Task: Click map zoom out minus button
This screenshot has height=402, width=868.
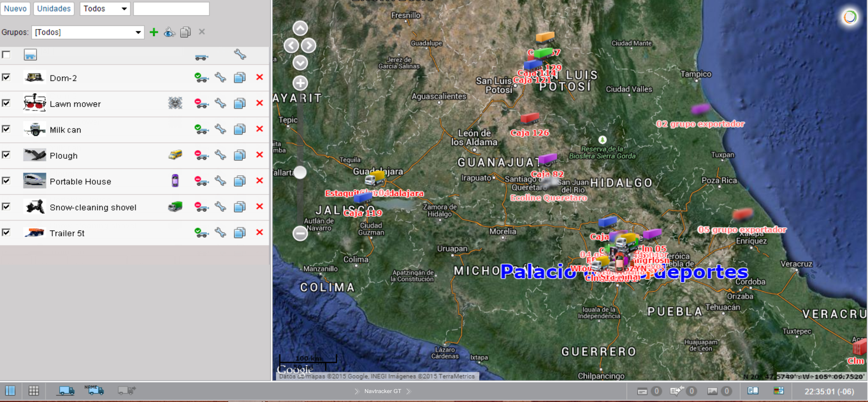Action: tap(300, 234)
